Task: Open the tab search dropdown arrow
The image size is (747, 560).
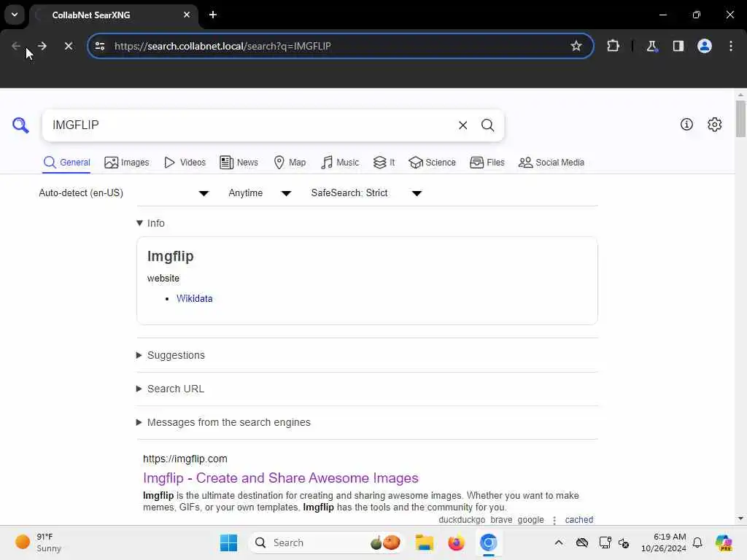Action: (x=15, y=15)
